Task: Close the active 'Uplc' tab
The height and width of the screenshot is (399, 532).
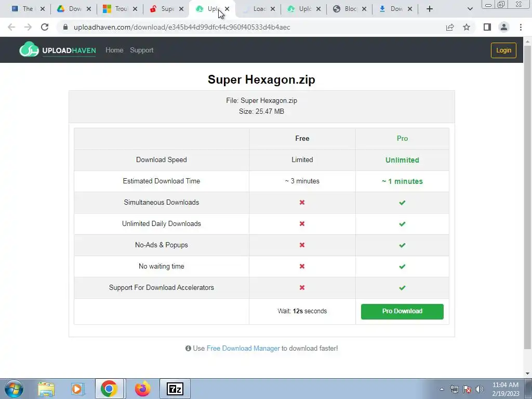Action: [x=227, y=9]
